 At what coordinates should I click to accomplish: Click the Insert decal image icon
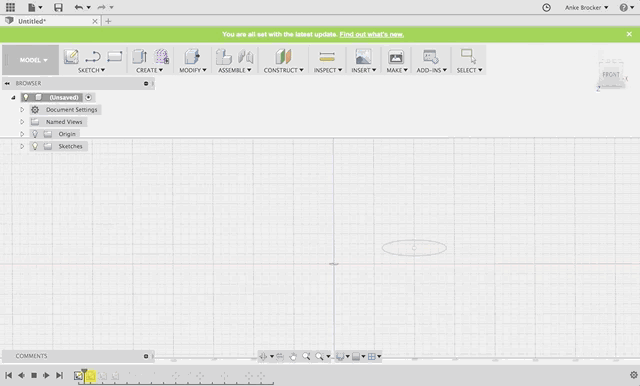tap(363, 56)
